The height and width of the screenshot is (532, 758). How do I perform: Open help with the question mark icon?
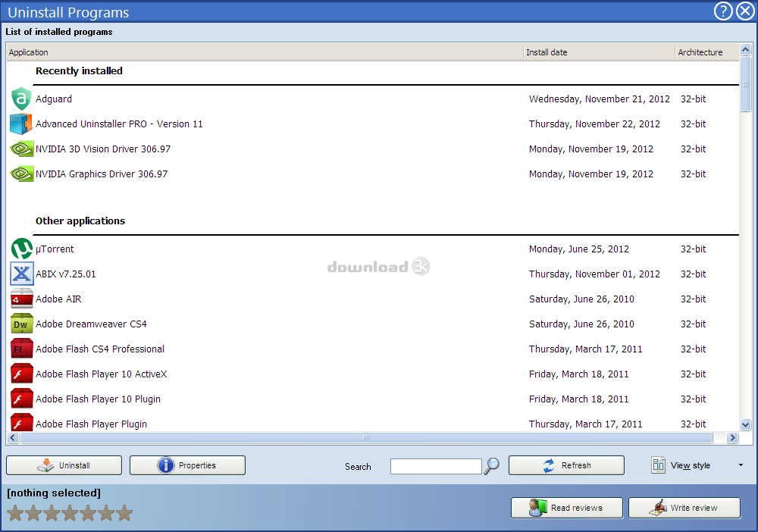[x=723, y=11]
